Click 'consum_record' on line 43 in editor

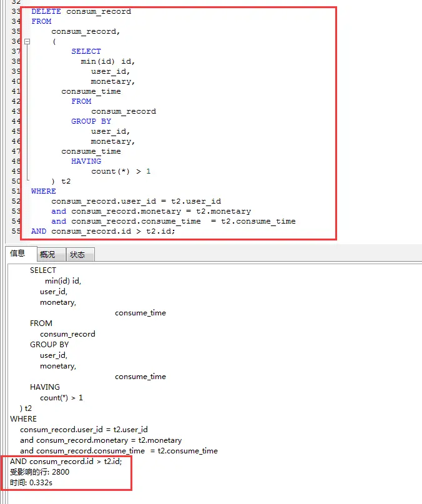[x=124, y=111]
